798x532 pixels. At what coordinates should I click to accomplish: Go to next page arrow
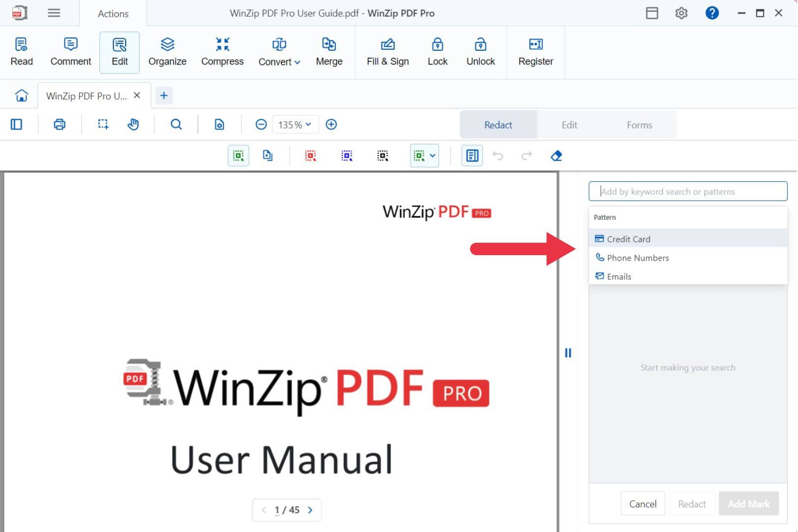[310, 510]
